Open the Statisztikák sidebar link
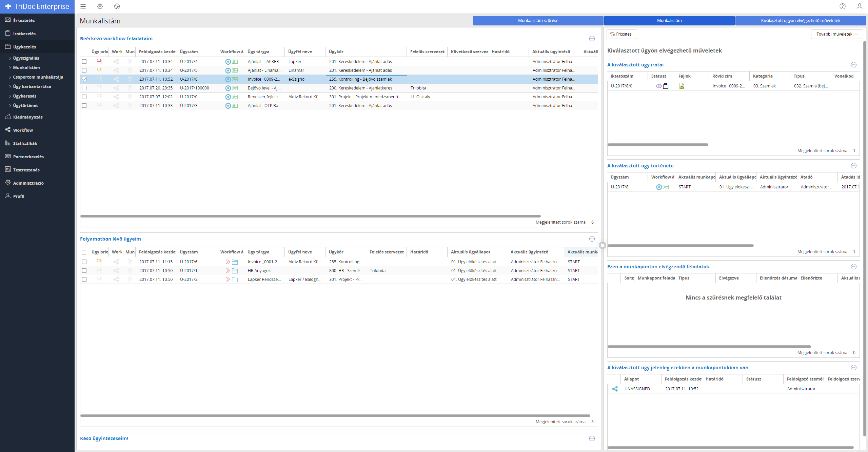Viewport: 868px width, 452px height. click(x=25, y=144)
